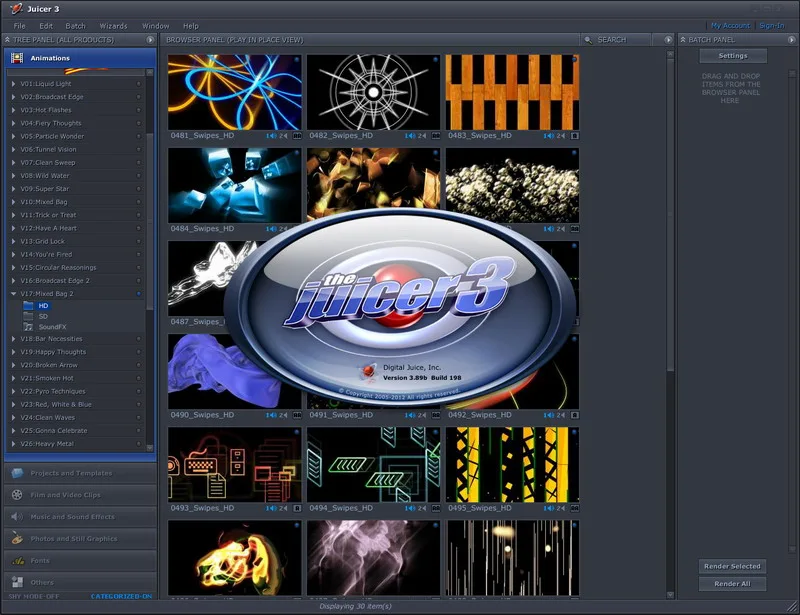This screenshot has width=800, height=615.
Task: Open the Help menu
Action: coord(191,26)
